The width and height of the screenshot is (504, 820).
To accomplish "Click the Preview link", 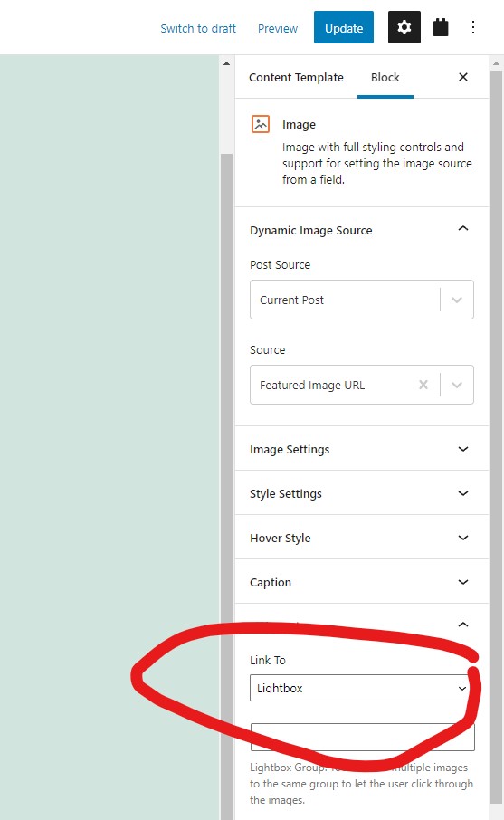I will coord(278,28).
